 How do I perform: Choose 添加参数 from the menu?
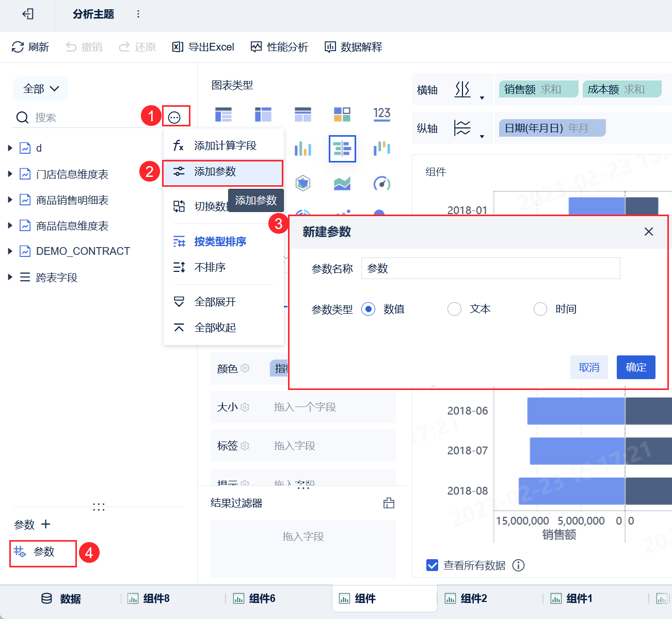click(x=223, y=172)
